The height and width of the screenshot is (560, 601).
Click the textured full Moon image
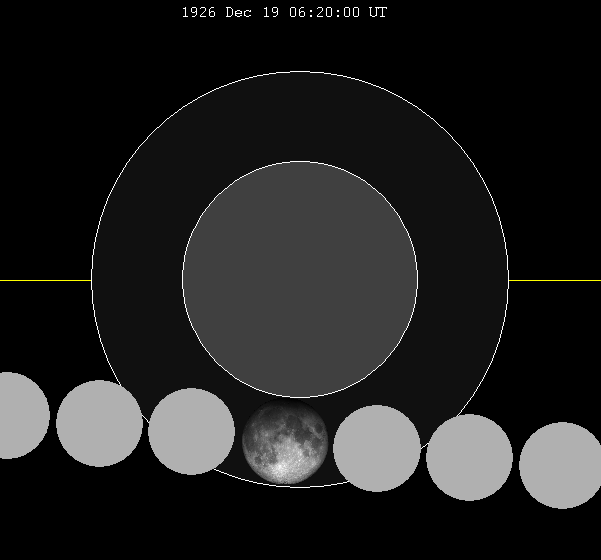point(285,444)
